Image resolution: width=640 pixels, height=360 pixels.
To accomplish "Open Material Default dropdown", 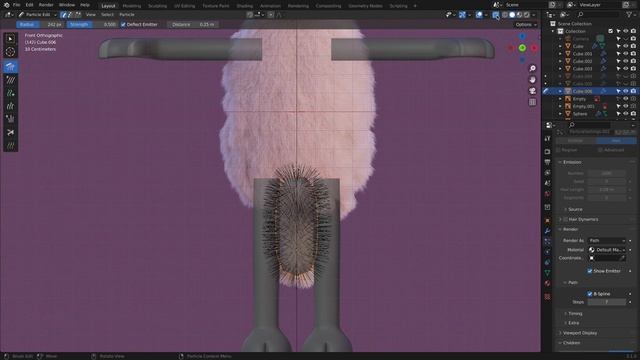I will [x=607, y=250].
